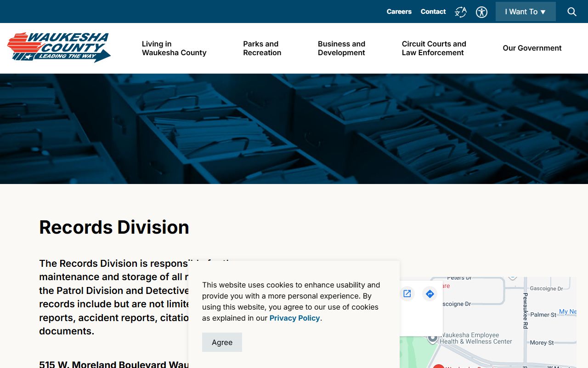This screenshot has width=588, height=368.
Task: Click the Waukesha Employee Health map pin
Action: click(x=432, y=339)
